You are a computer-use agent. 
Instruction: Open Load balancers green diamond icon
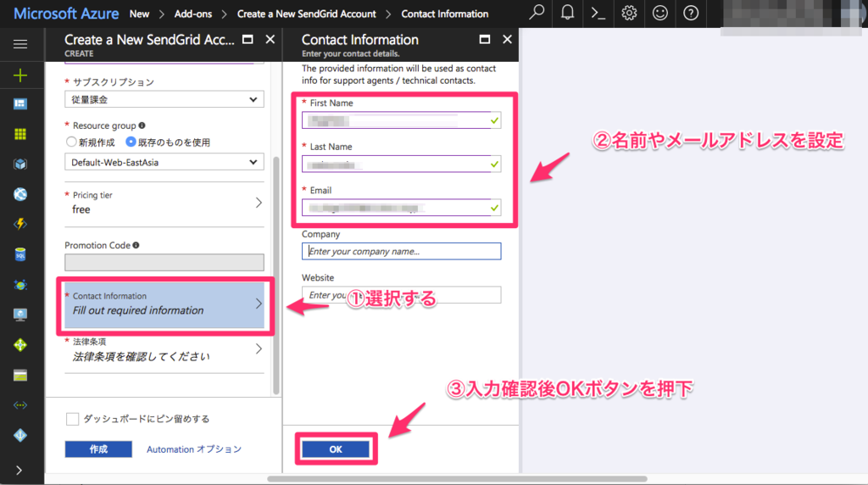click(x=20, y=345)
